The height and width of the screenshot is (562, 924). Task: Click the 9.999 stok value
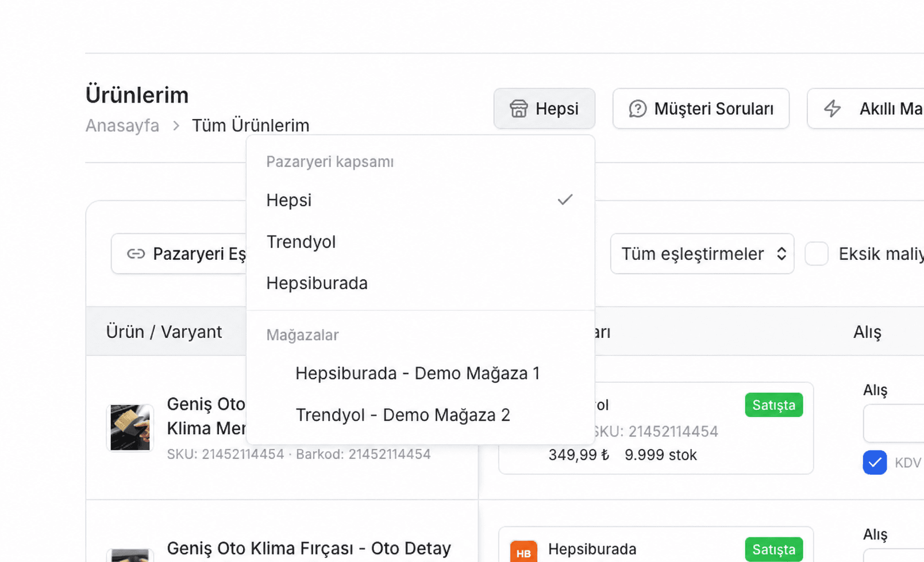point(661,455)
